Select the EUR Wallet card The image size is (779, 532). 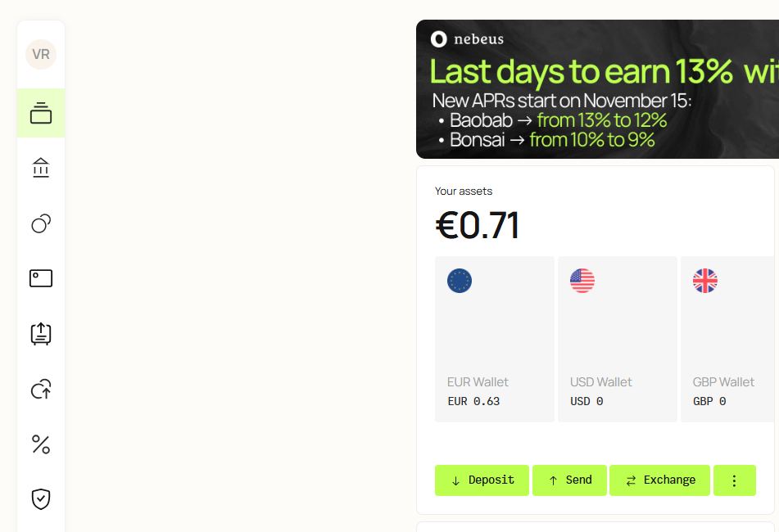[494, 339]
